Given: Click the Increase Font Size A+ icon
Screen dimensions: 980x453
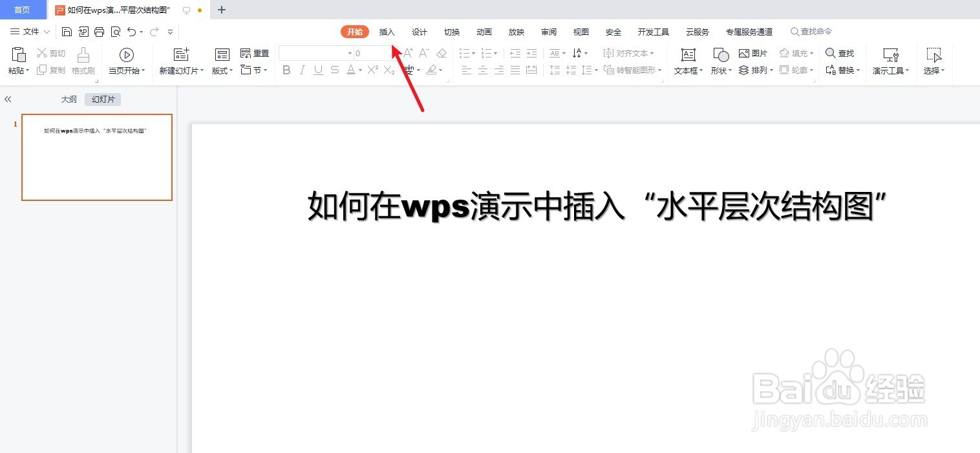Looking at the screenshot, I should 408,53.
